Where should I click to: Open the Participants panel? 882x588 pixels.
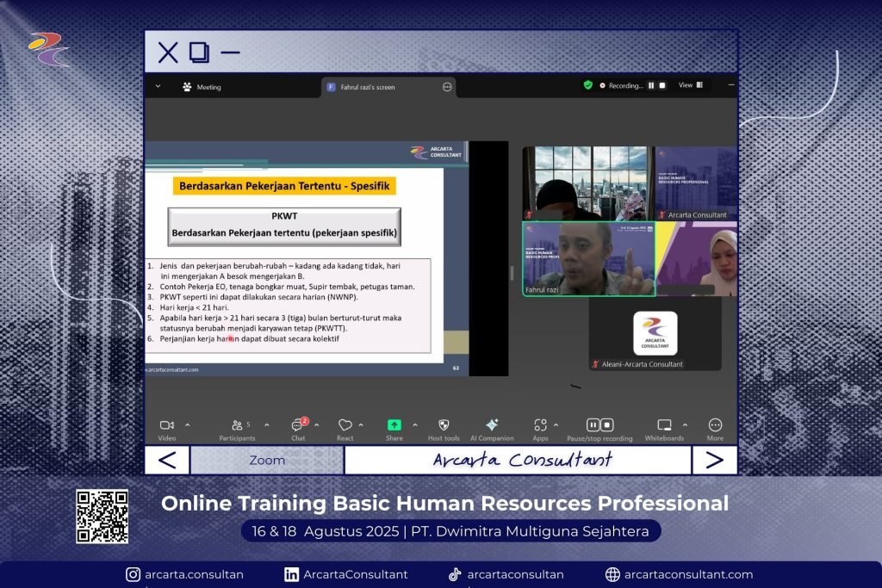pos(237,425)
